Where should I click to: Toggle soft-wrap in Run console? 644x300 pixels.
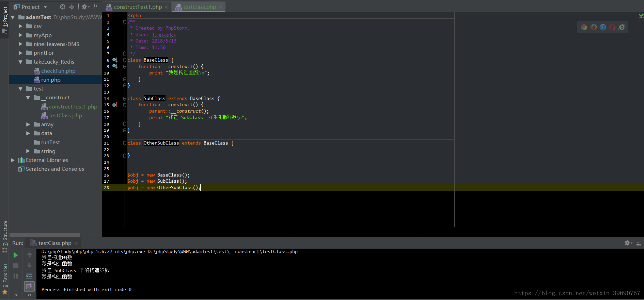(29, 276)
